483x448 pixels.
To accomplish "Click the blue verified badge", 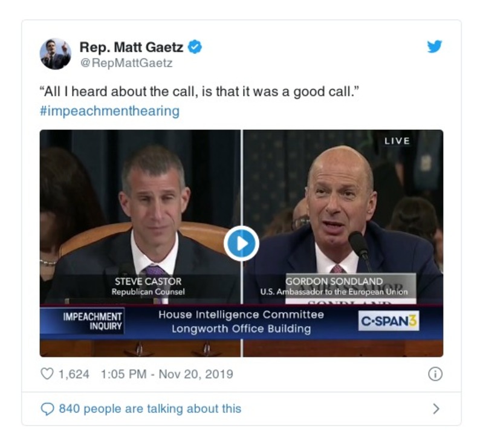I will pyautogui.click(x=195, y=47).
